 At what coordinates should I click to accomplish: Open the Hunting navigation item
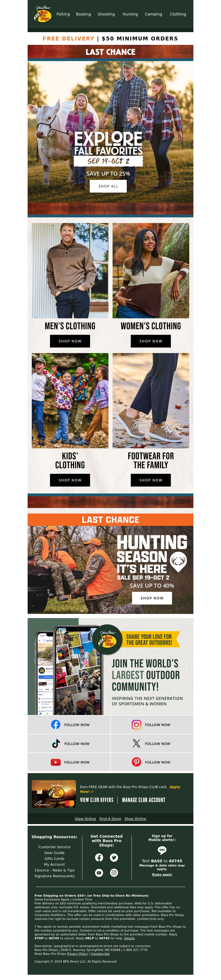(130, 14)
